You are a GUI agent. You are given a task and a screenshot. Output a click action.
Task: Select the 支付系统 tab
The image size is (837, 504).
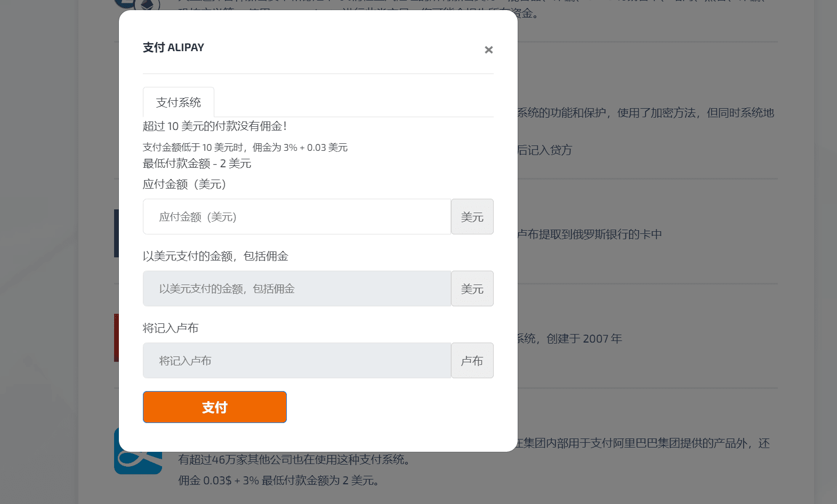179,102
